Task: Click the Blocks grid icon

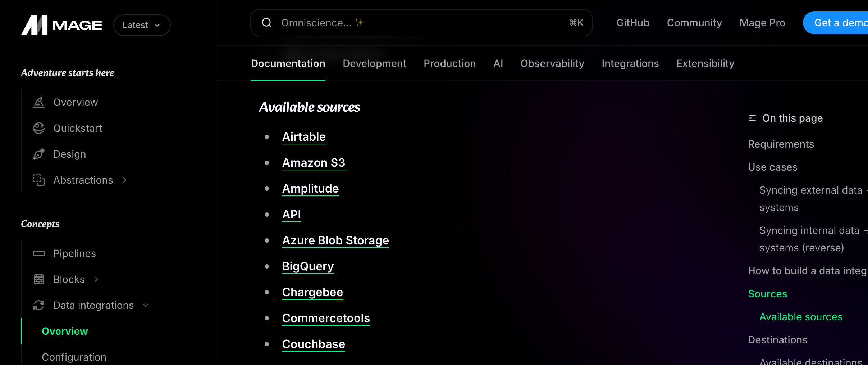Action: (x=39, y=279)
